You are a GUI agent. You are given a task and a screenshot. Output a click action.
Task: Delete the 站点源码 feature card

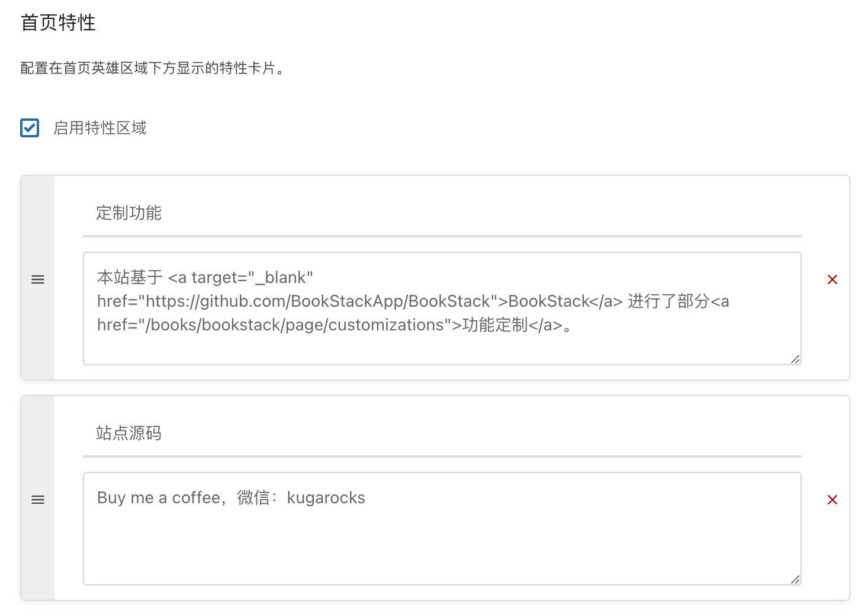pyautogui.click(x=832, y=500)
